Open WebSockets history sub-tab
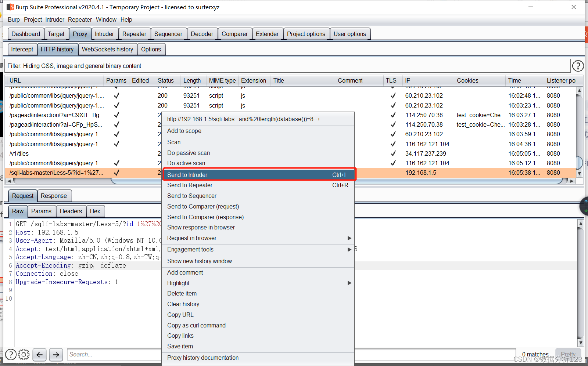The width and height of the screenshot is (588, 366). click(x=107, y=50)
